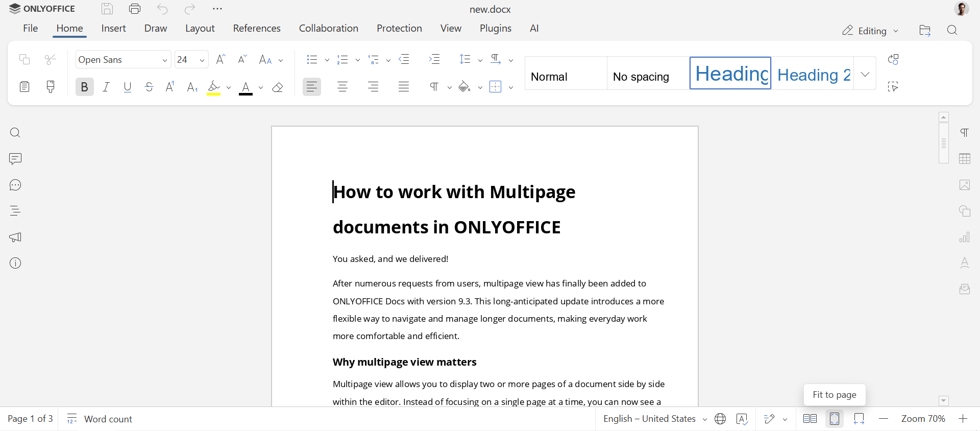Decrease font size with the smaller A icon
Screen dimensions: 980x431
click(x=242, y=59)
